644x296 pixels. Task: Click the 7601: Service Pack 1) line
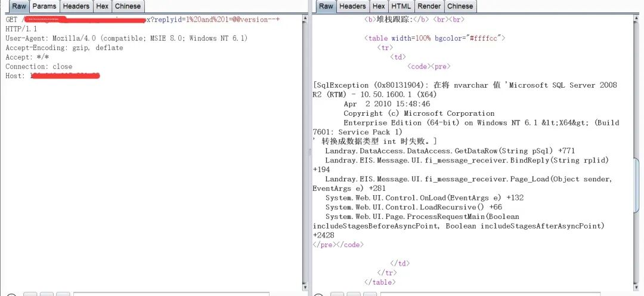(358, 132)
